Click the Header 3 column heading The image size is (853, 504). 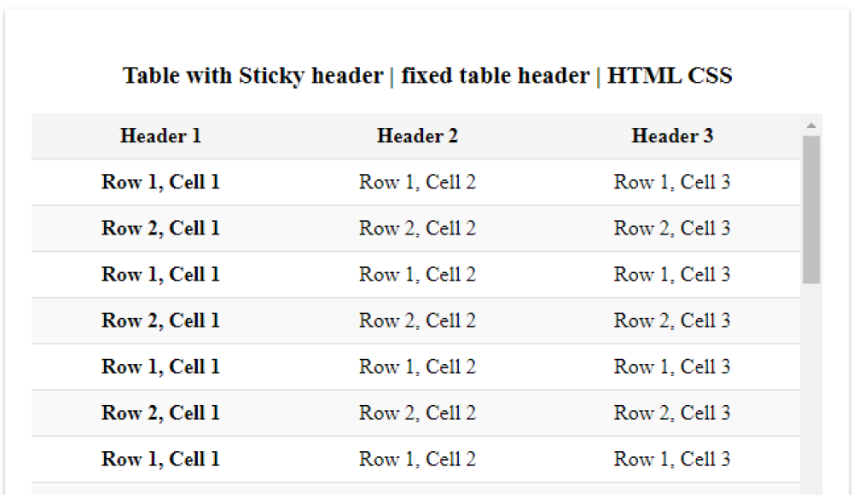[672, 136]
